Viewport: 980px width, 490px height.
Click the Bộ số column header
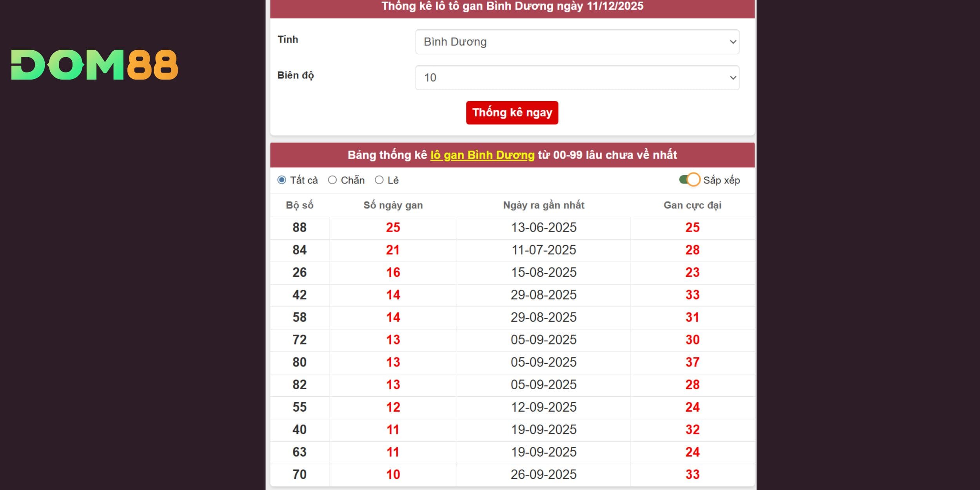click(x=299, y=205)
